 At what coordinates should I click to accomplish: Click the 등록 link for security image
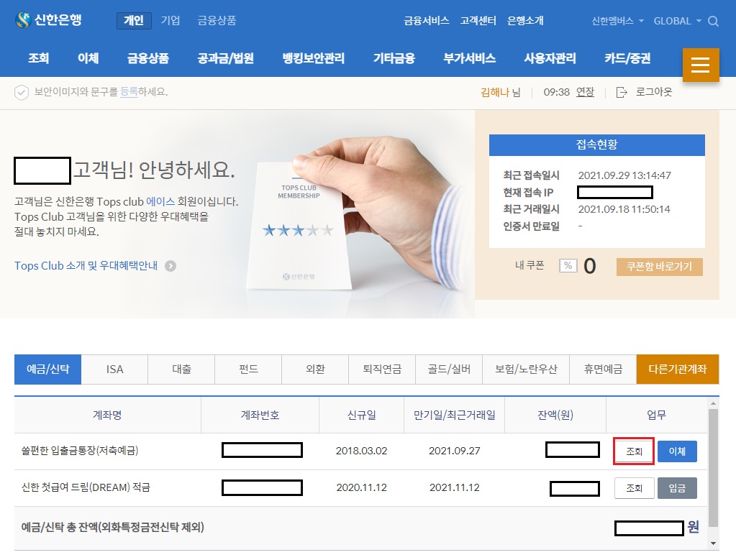129,92
